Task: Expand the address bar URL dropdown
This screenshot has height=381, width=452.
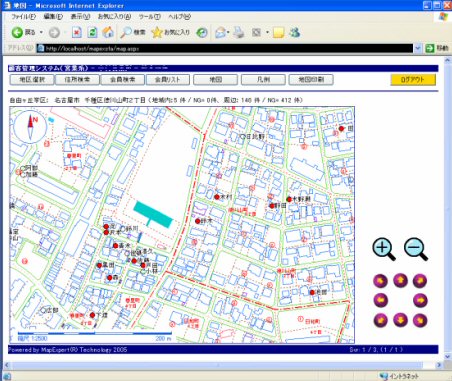Action: pyautogui.click(x=418, y=48)
